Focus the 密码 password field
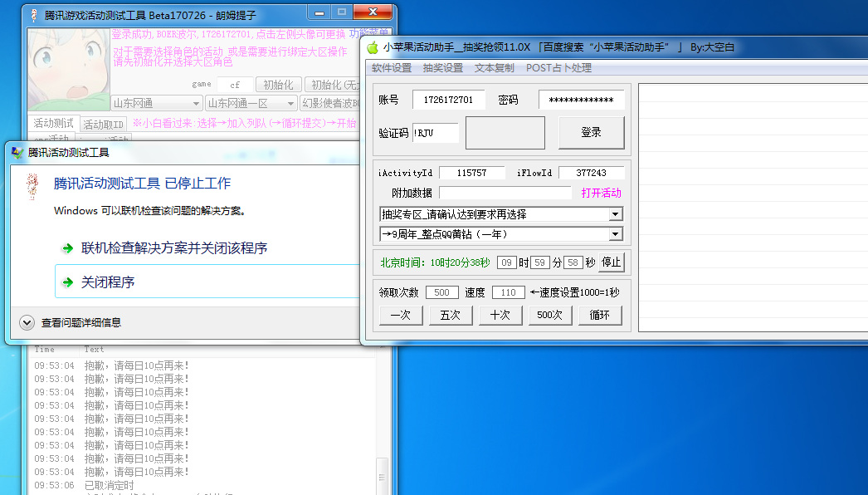 (x=581, y=100)
